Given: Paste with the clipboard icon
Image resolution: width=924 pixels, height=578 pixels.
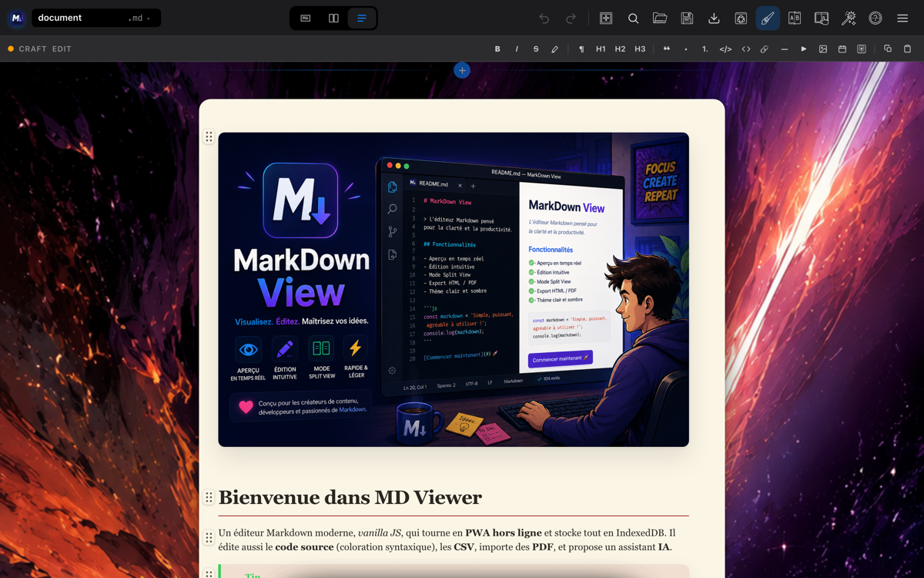Looking at the screenshot, I should click(907, 49).
